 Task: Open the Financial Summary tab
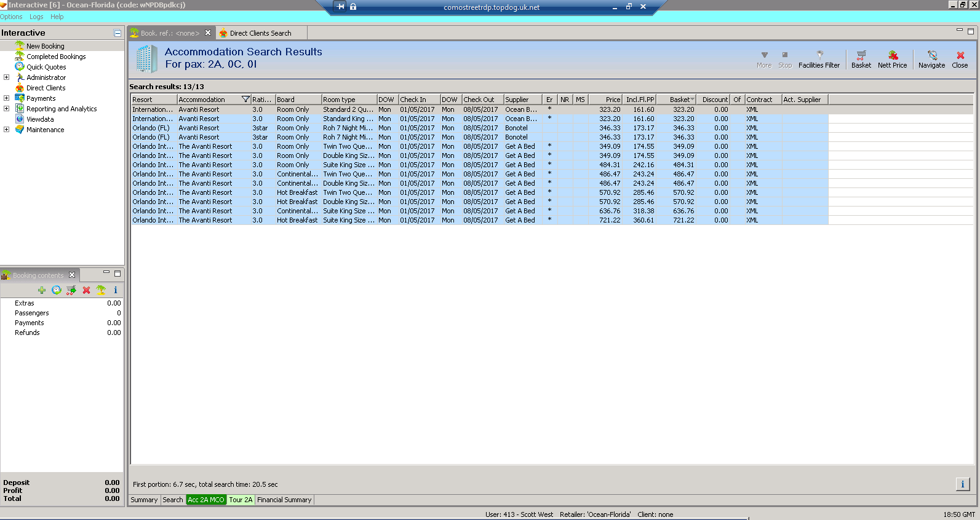point(284,500)
